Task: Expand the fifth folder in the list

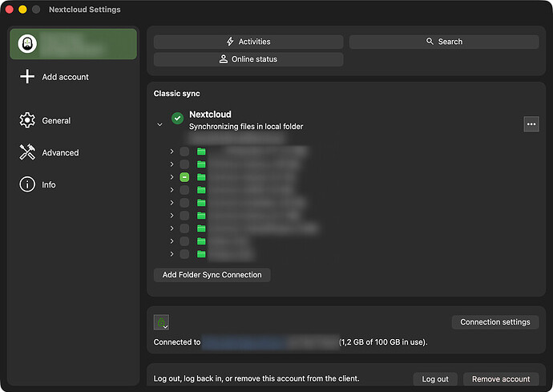Action: click(x=172, y=203)
